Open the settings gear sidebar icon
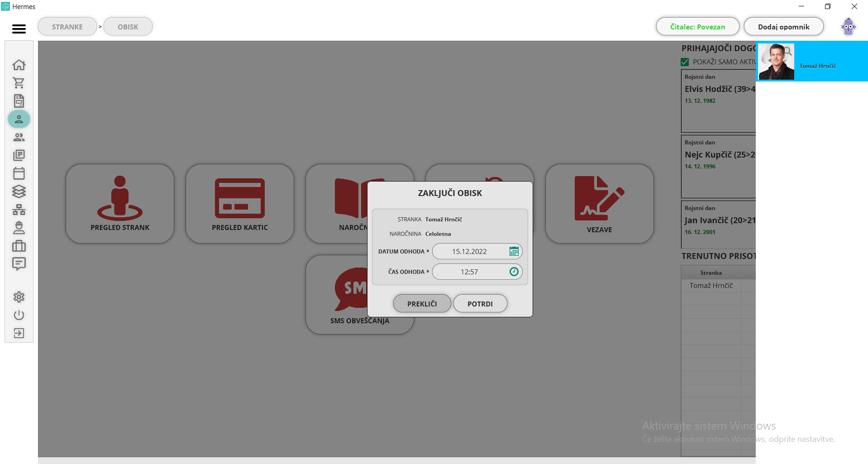This screenshot has height=464, width=868. point(19,297)
